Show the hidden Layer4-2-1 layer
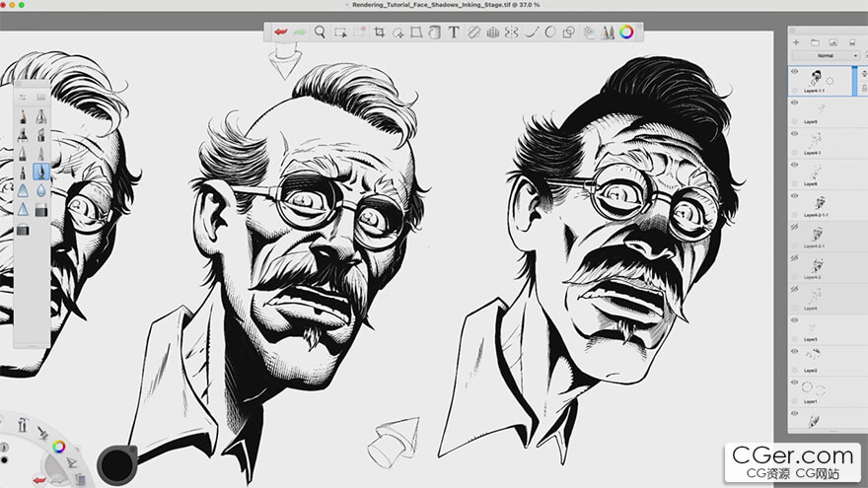 [794, 227]
